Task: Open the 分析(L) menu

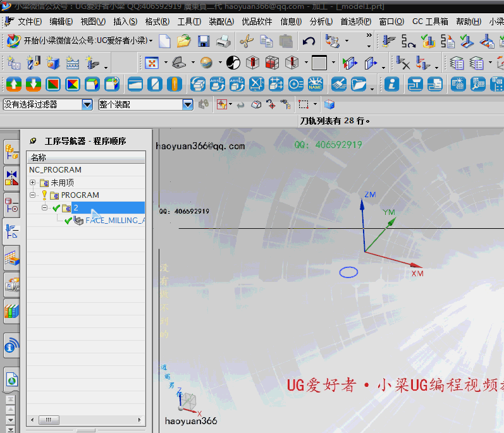Action: (321, 21)
